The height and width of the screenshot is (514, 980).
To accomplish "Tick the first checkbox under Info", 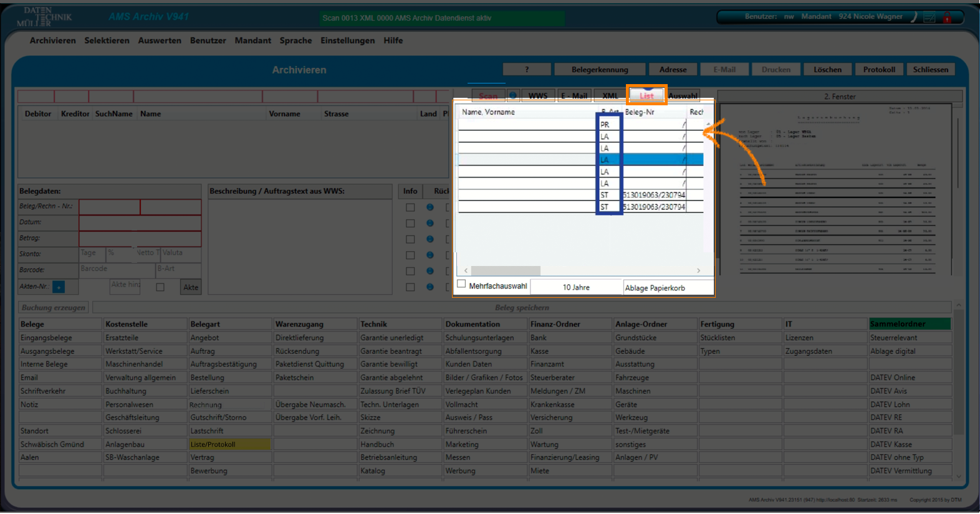I will (x=410, y=207).
